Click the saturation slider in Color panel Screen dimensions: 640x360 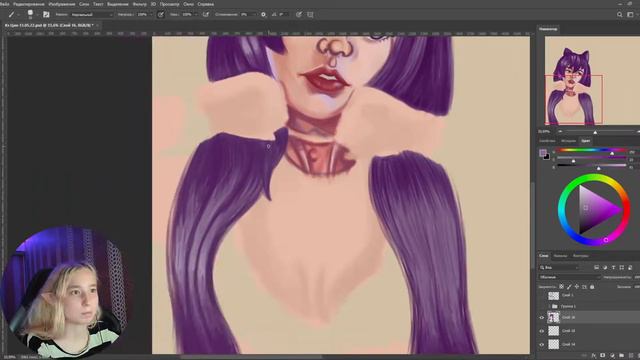[591, 158]
